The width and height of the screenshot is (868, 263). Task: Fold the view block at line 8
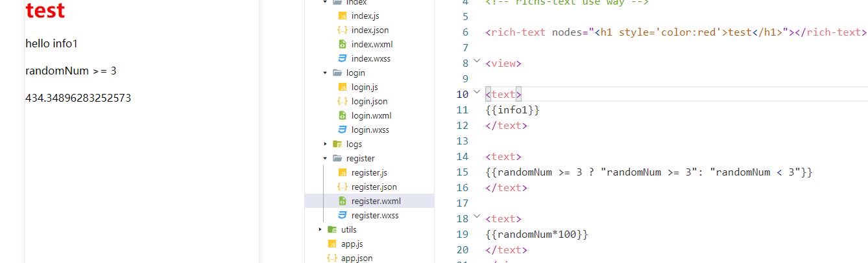click(477, 62)
